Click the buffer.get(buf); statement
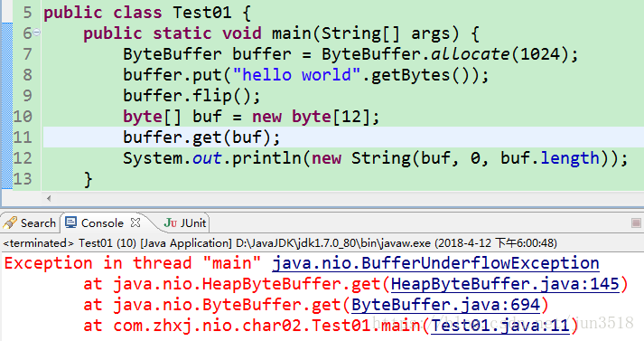 pyautogui.click(x=201, y=137)
